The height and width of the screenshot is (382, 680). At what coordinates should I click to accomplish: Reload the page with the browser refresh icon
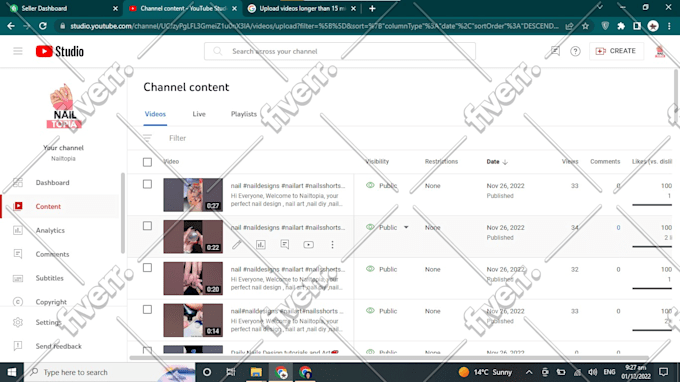42,26
